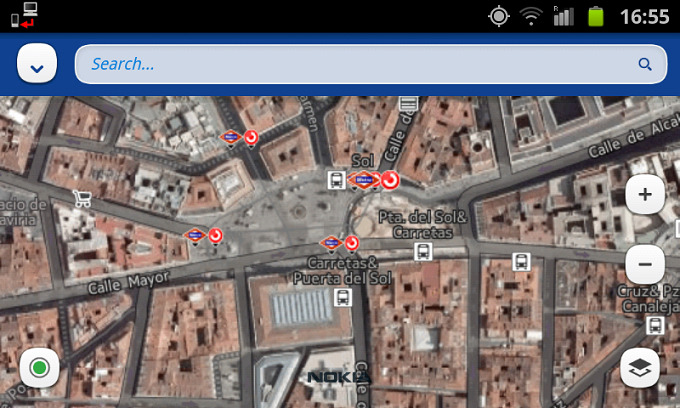Tap the Pta. del Sol& Carretas label
Viewport: 680px width, 408px height.
[x=423, y=225]
